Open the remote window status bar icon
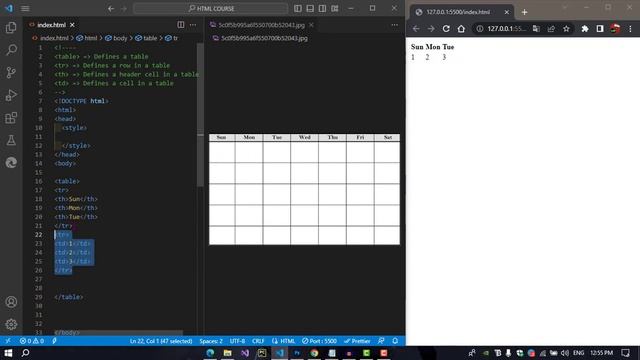The width and height of the screenshot is (640, 360). (x=8, y=341)
